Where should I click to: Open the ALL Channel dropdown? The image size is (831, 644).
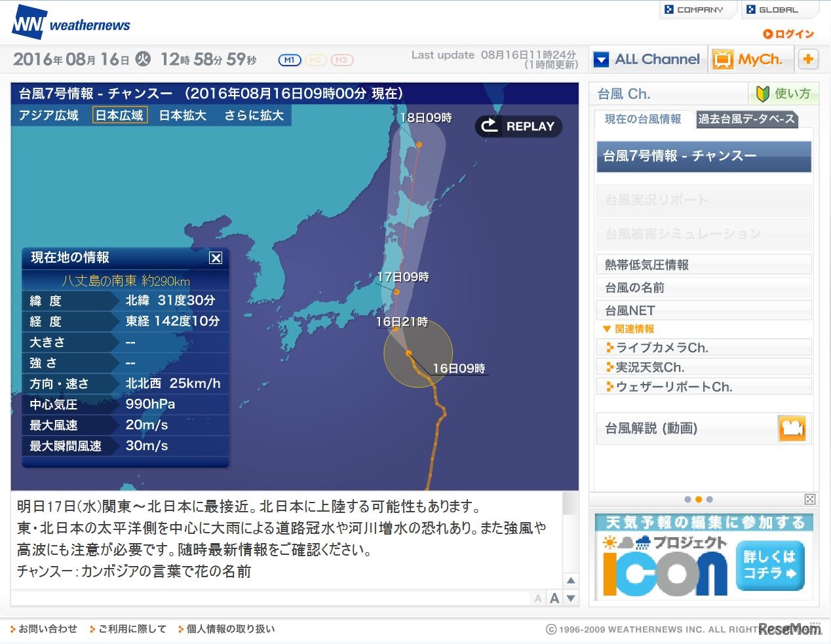(x=601, y=59)
